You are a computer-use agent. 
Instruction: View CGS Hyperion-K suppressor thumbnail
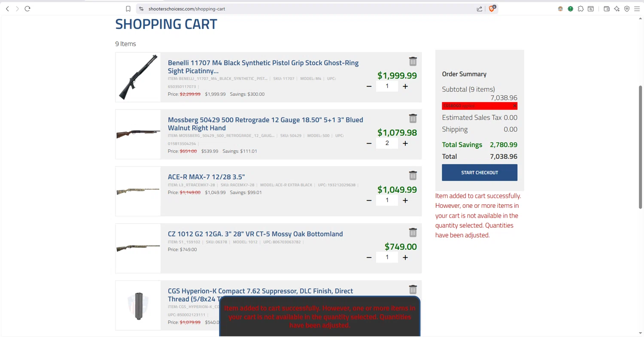tap(138, 306)
